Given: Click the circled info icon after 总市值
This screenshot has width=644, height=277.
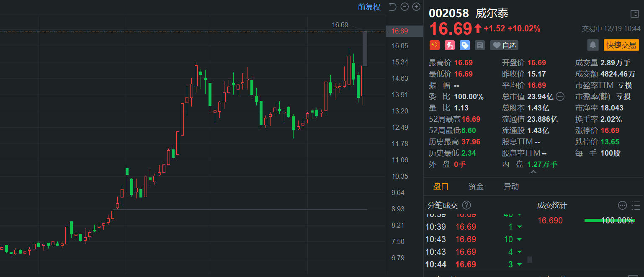Looking at the screenshot, I should 560,96.
